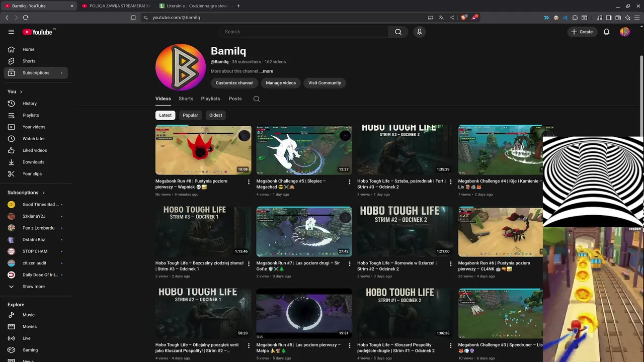
Task: Select the Oldest filter chip
Action: 216,115
